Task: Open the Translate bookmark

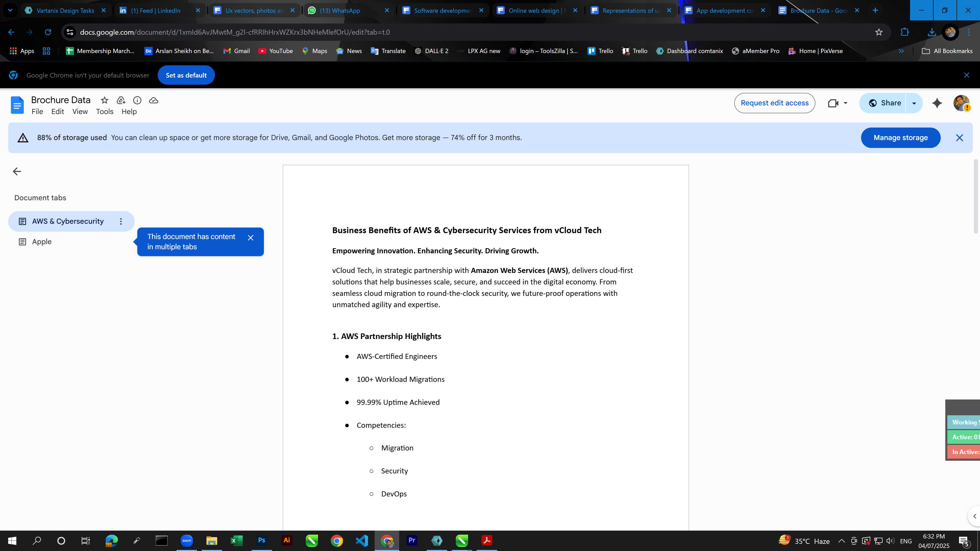Action: coord(388,51)
